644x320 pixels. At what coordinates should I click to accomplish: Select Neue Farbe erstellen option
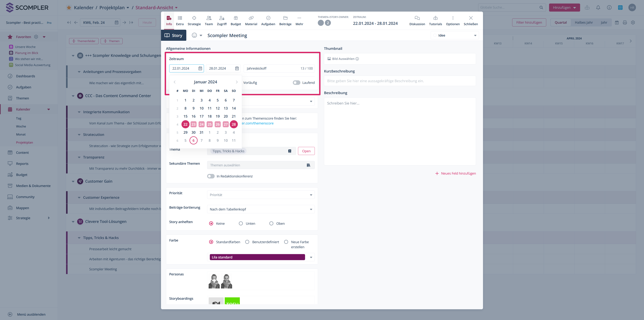(x=286, y=242)
